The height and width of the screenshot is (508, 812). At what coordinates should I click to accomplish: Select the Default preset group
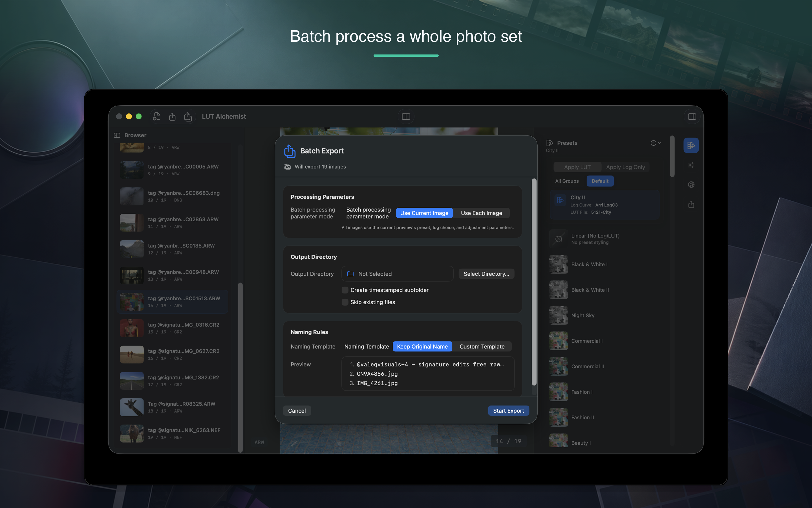600,181
